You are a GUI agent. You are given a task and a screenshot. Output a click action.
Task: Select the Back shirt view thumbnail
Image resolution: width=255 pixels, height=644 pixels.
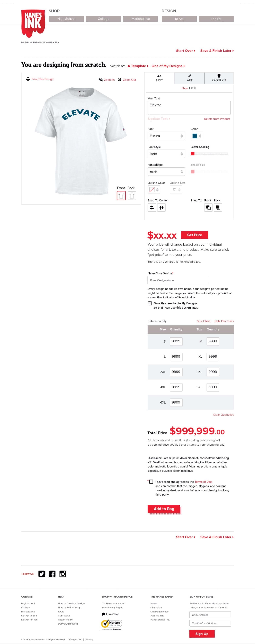point(132,195)
